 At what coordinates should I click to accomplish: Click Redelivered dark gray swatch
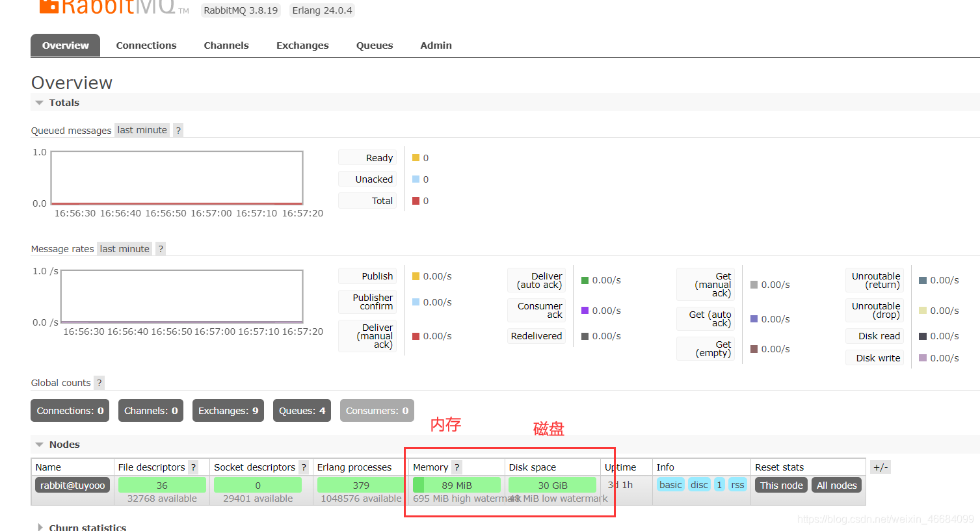point(585,336)
